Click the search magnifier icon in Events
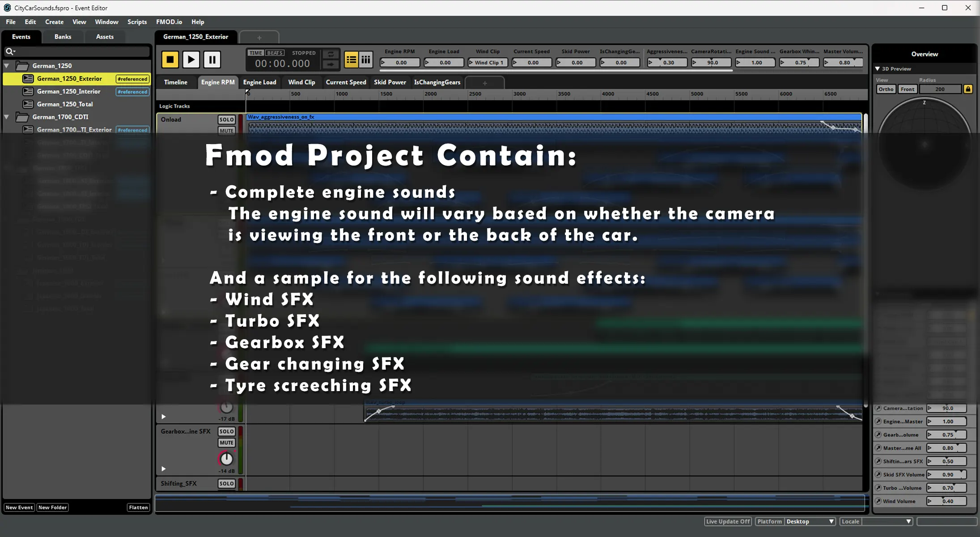Screen dimensions: 980x537 click(9, 51)
